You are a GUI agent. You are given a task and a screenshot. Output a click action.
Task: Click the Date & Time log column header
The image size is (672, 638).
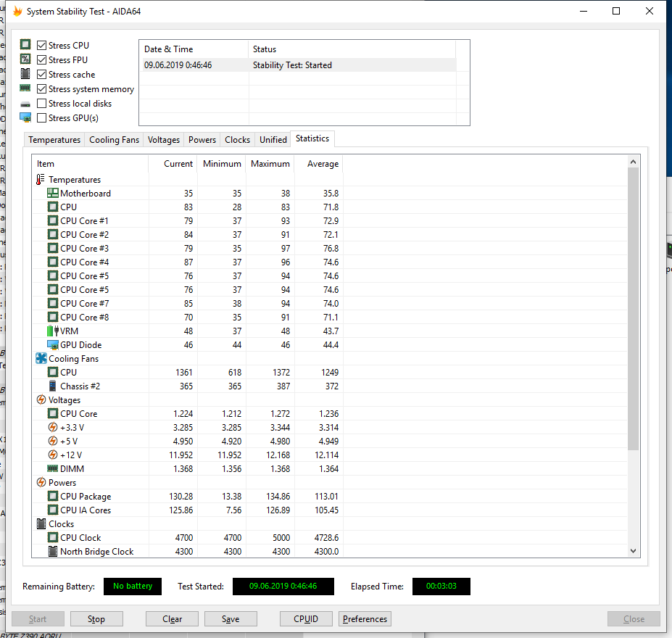(194, 49)
